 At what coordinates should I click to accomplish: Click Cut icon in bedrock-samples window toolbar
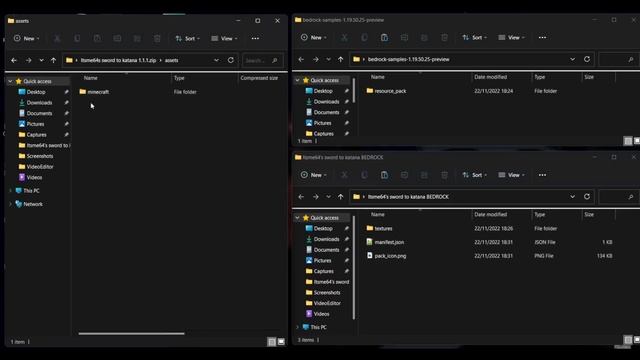(344, 38)
